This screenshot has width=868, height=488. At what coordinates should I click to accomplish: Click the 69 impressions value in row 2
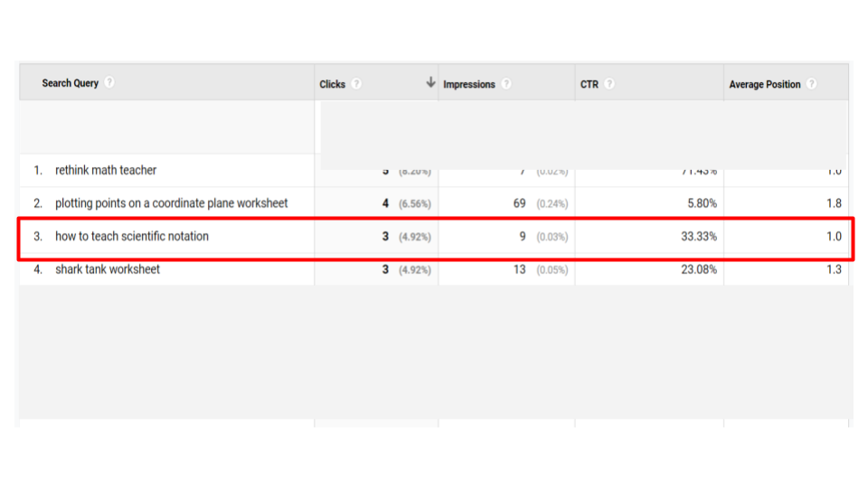(x=519, y=203)
